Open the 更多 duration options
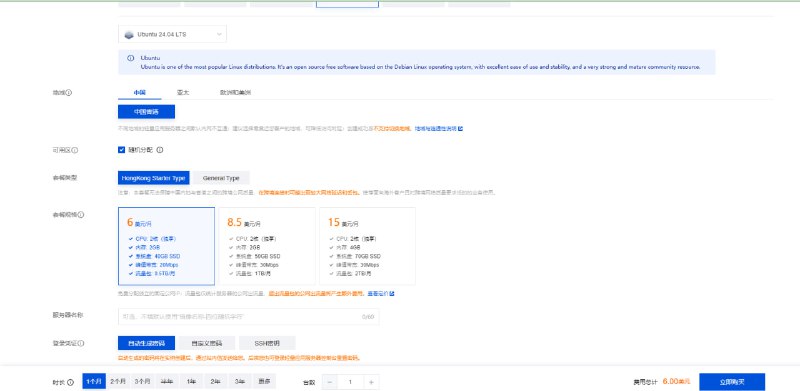This screenshot has height=391, width=800. 264,381
